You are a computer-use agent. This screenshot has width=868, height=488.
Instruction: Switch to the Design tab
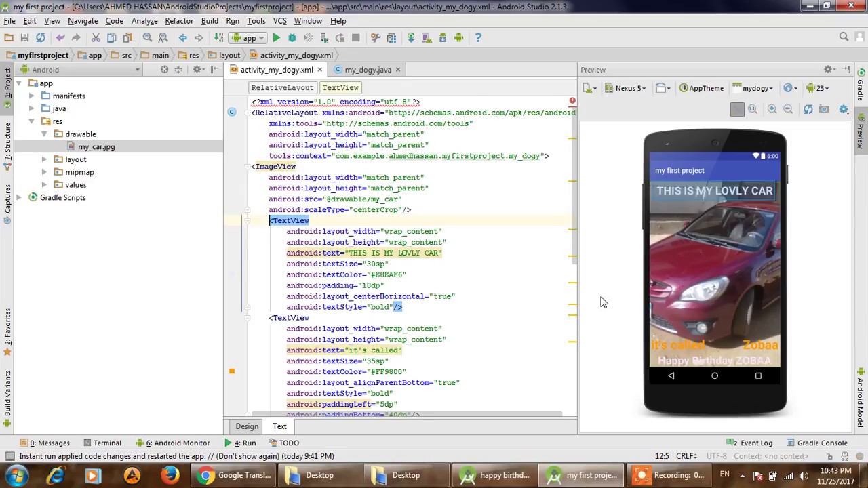click(x=247, y=426)
